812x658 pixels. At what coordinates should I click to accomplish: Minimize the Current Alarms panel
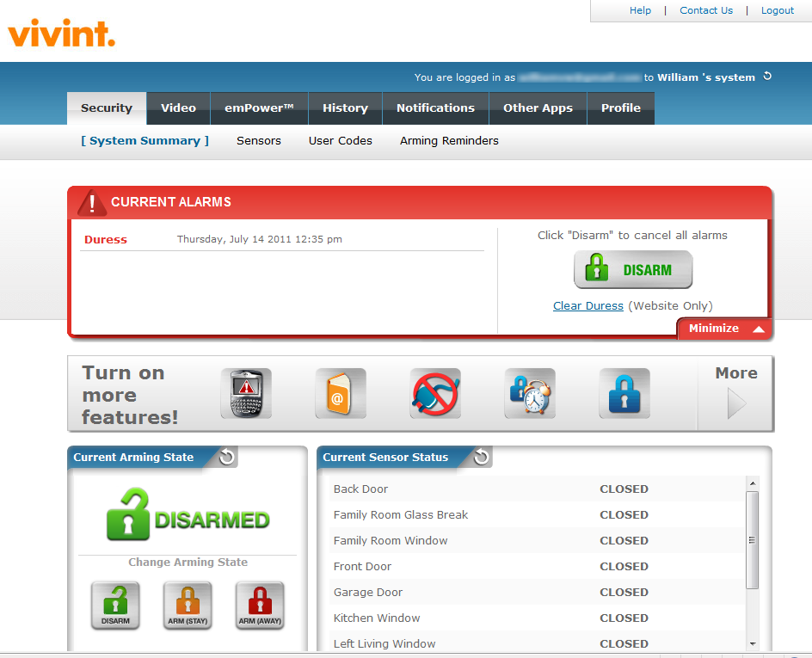724,329
